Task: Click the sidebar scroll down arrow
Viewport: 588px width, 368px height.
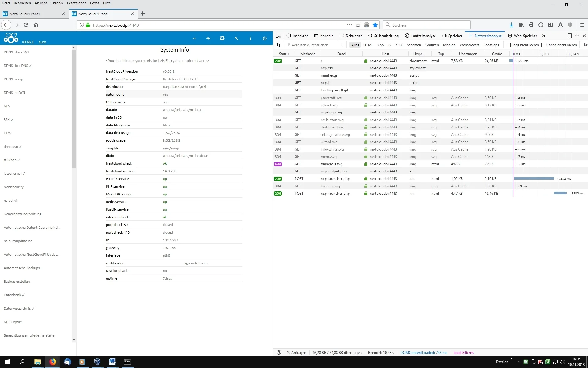Action: click(73, 340)
